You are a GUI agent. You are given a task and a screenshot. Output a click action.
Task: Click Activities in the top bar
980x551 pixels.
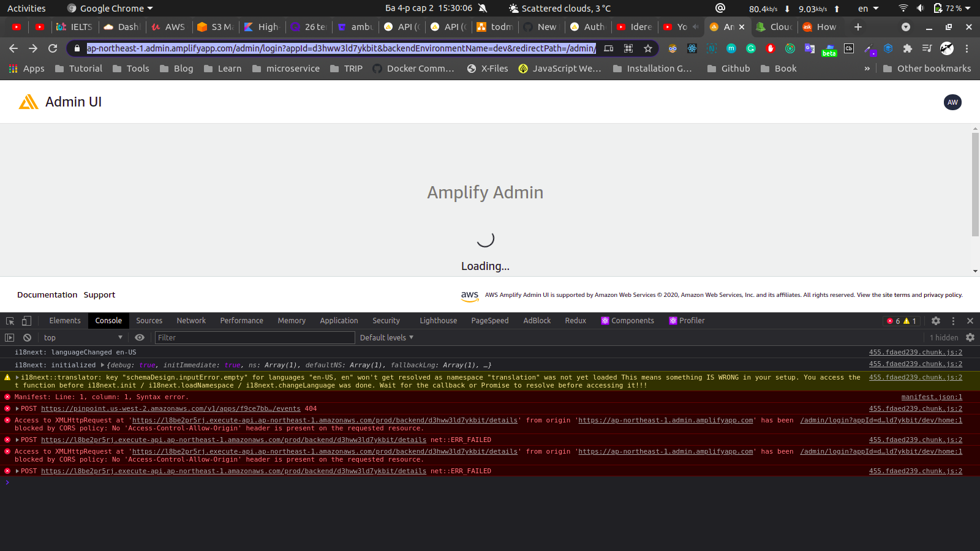(26, 8)
